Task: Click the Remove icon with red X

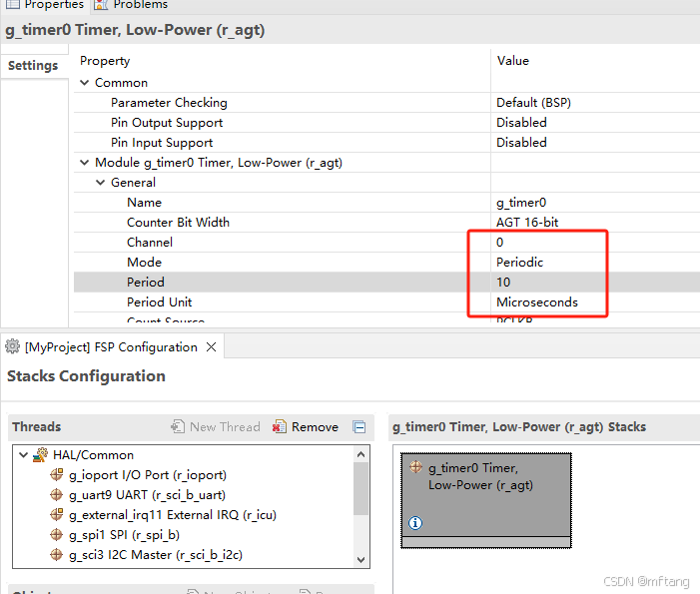Action: (x=280, y=426)
